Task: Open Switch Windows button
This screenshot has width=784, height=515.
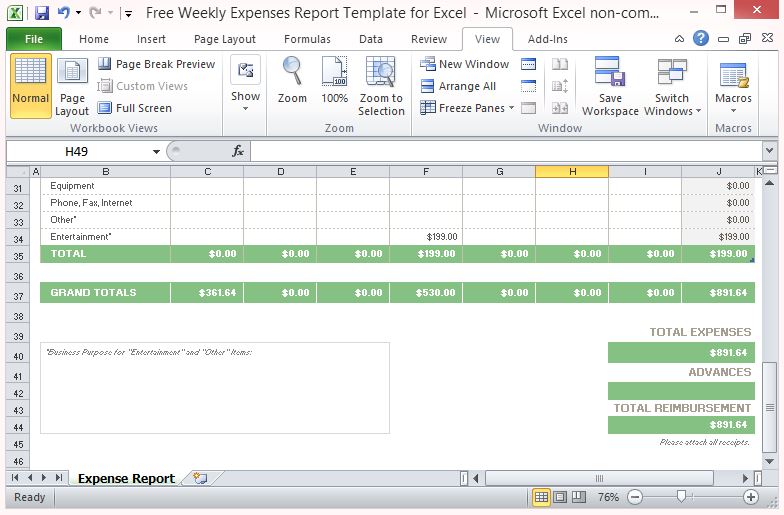Action: pos(672,86)
